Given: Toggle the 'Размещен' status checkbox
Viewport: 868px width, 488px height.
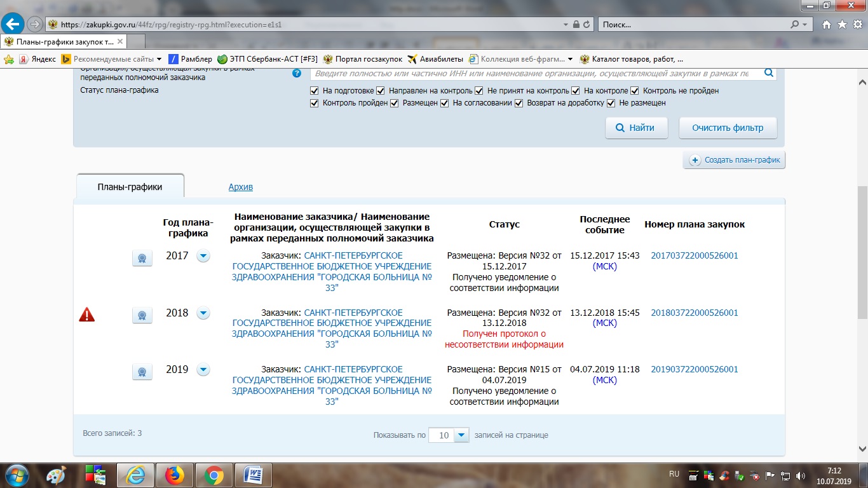Looking at the screenshot, I should click(x=395, y=103).
